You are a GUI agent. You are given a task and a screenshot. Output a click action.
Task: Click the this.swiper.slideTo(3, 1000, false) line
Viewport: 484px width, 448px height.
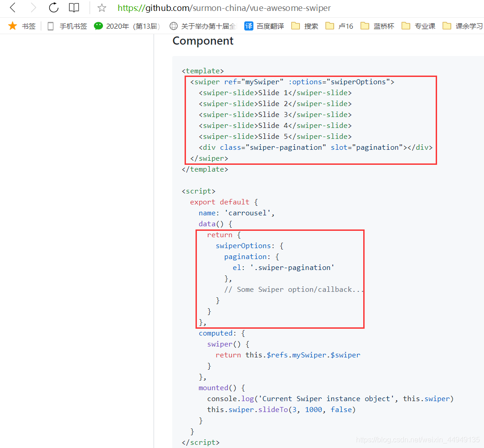pyautogui.click(x=281, y=410)
